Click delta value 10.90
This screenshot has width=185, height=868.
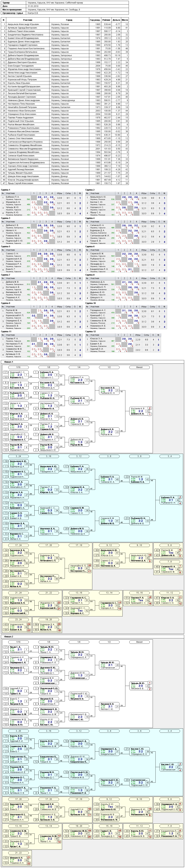coord(117,135)
